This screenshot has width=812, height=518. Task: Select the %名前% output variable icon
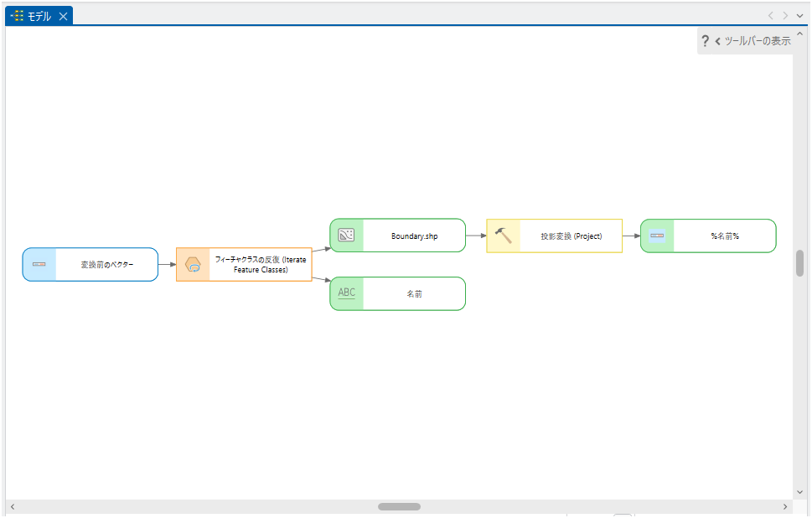657,236
